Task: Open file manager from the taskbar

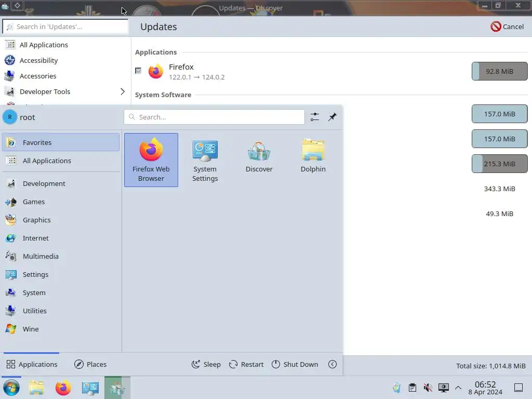Action: [36, 388]
